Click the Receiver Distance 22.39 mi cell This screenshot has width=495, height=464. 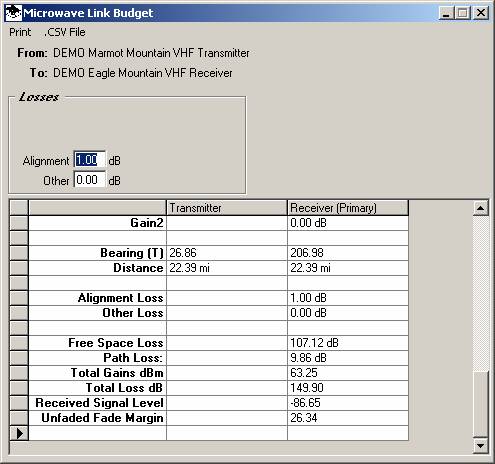click(x=348, y=268)
